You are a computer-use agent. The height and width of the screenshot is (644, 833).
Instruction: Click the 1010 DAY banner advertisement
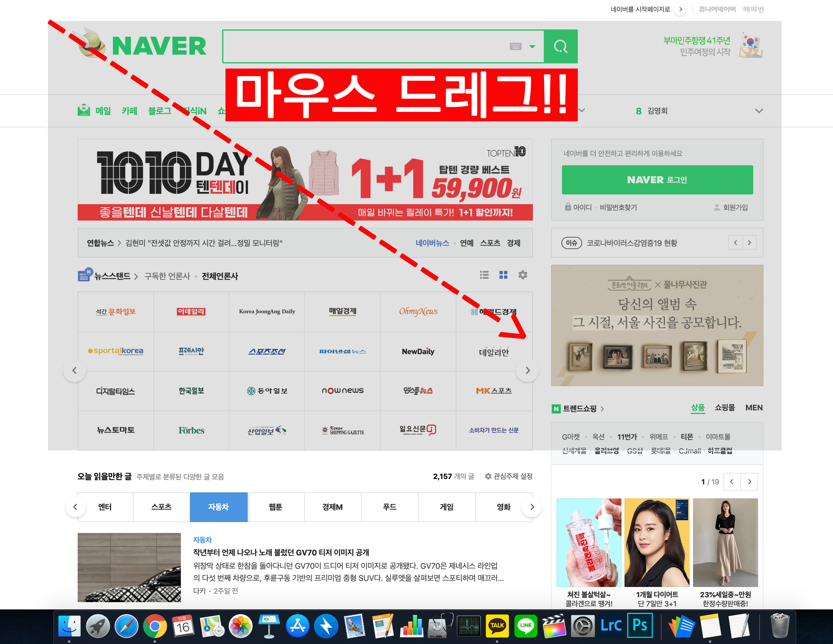pyautogui.click(x=305, y=180)
